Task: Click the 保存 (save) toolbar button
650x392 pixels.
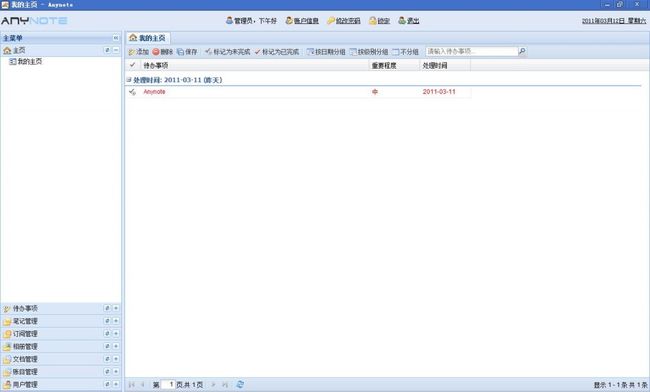Action: [187, 52]
